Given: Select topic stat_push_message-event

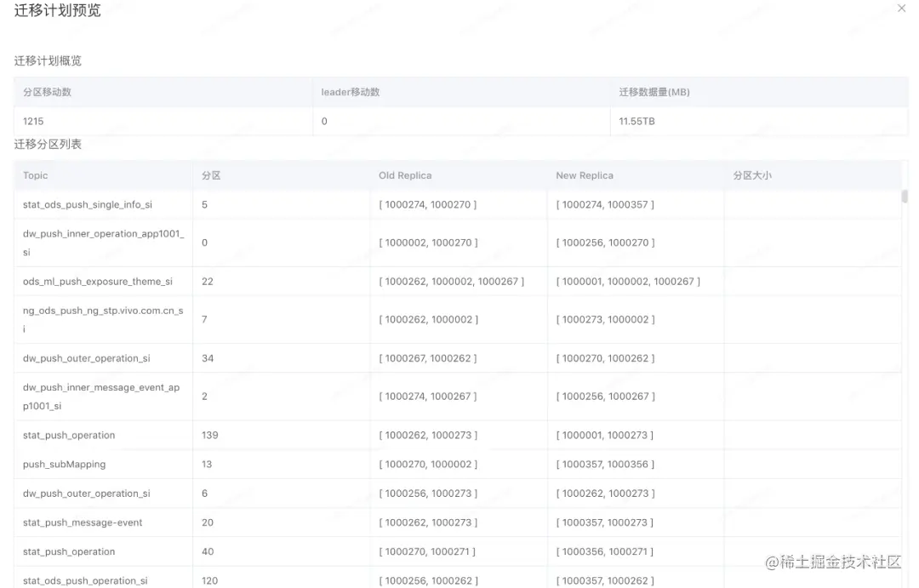Looking at the screenshot, I should 83,522.
